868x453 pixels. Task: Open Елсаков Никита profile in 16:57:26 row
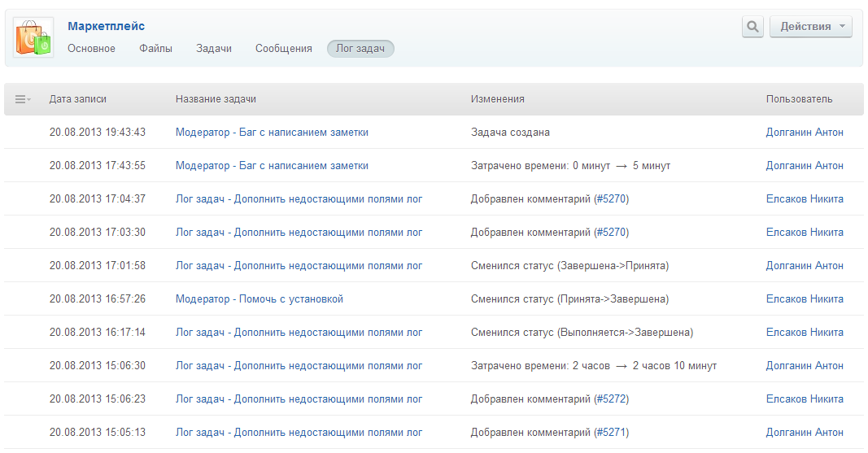pyautogui.click(x=804, y=299)
